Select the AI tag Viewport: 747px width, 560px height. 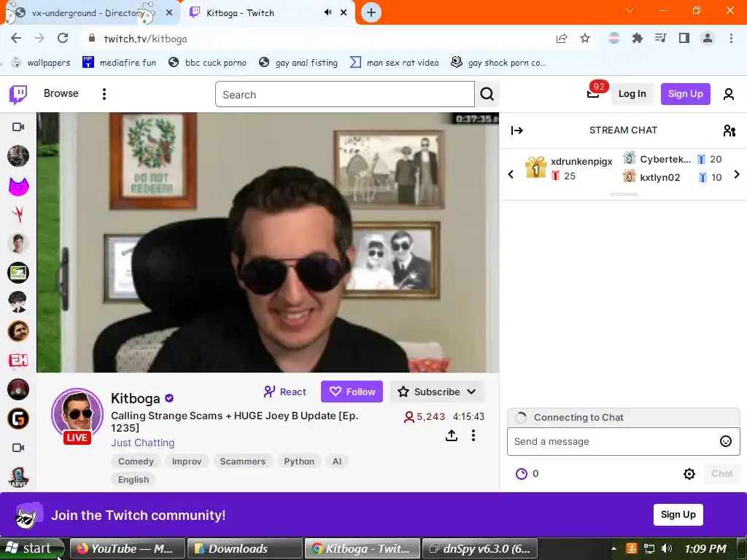[337, 462]
